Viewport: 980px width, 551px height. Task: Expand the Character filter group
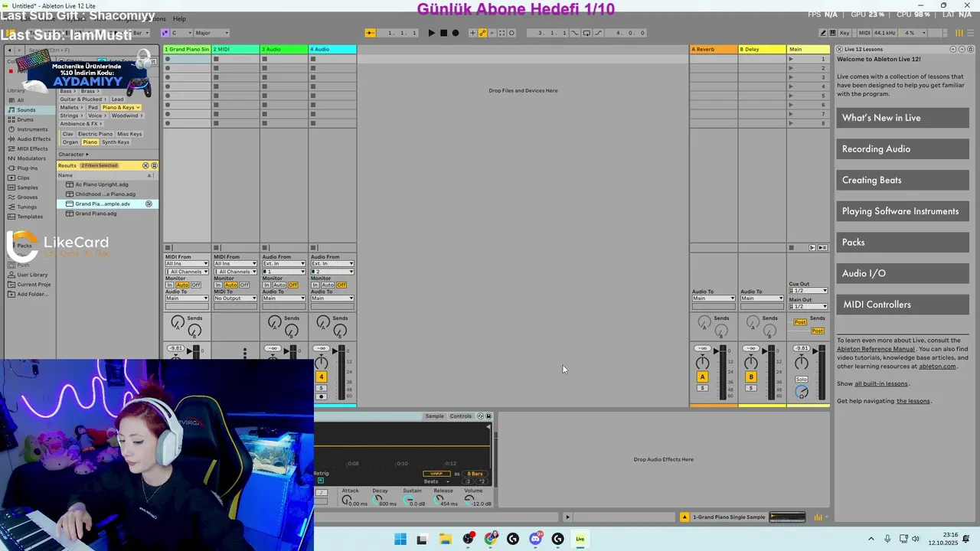[x=73, y=155]
